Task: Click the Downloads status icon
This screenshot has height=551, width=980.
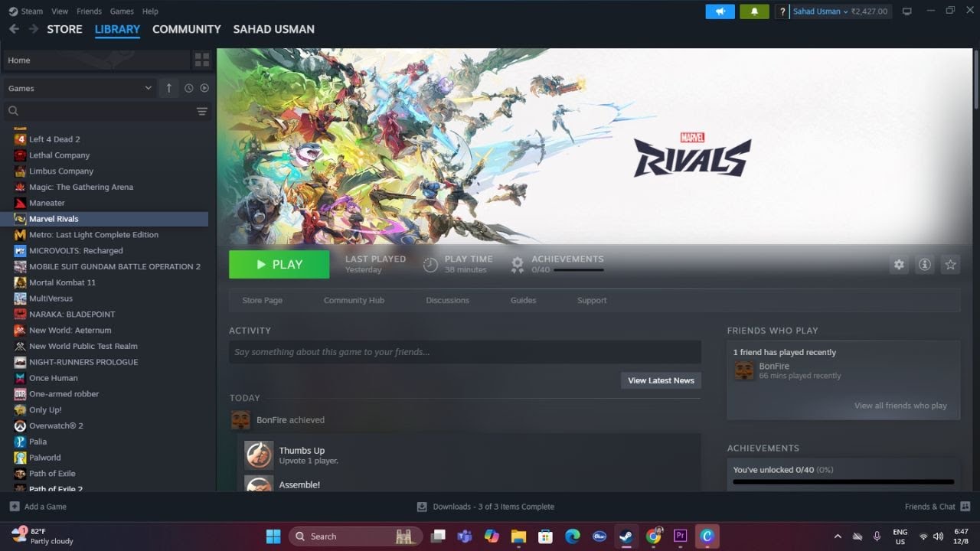Action: [422, 507]
